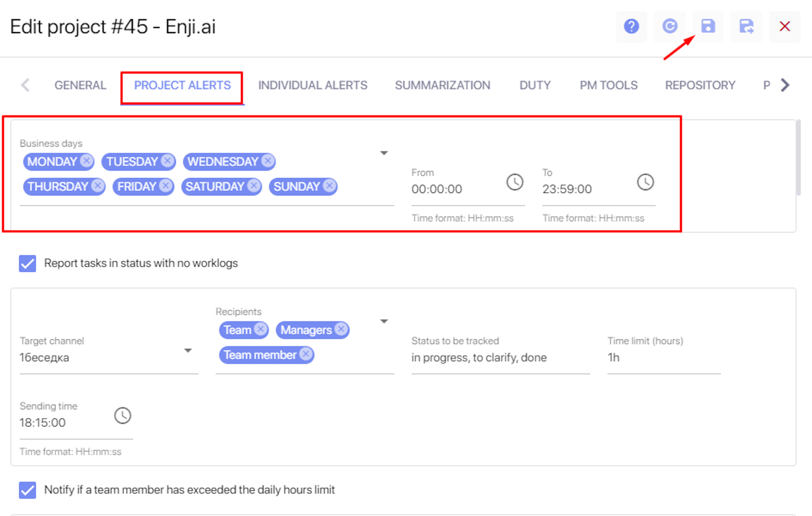The width and height of the screenshot is (812, 516).
Task: Remove FRIDAY chip from business days
Action: pos(165,186)
